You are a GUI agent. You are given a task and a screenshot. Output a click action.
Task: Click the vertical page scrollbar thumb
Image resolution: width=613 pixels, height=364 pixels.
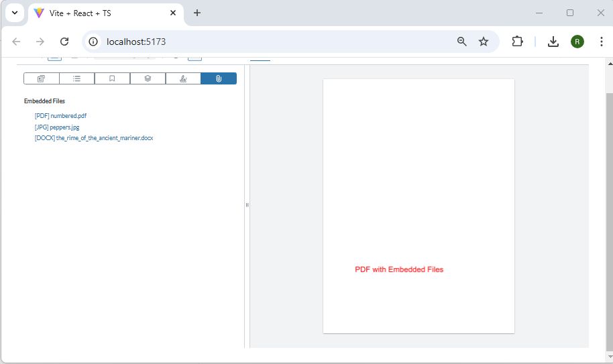point(610,222)
